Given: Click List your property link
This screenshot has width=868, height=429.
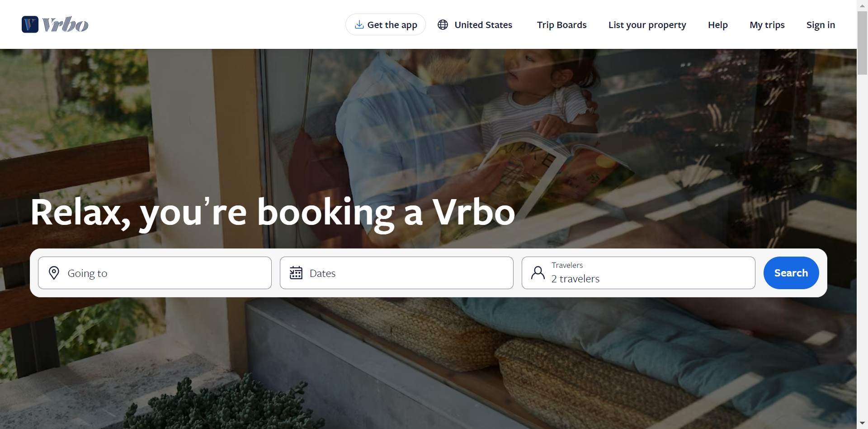Looking at the screenshot, I should click(647, 24).
